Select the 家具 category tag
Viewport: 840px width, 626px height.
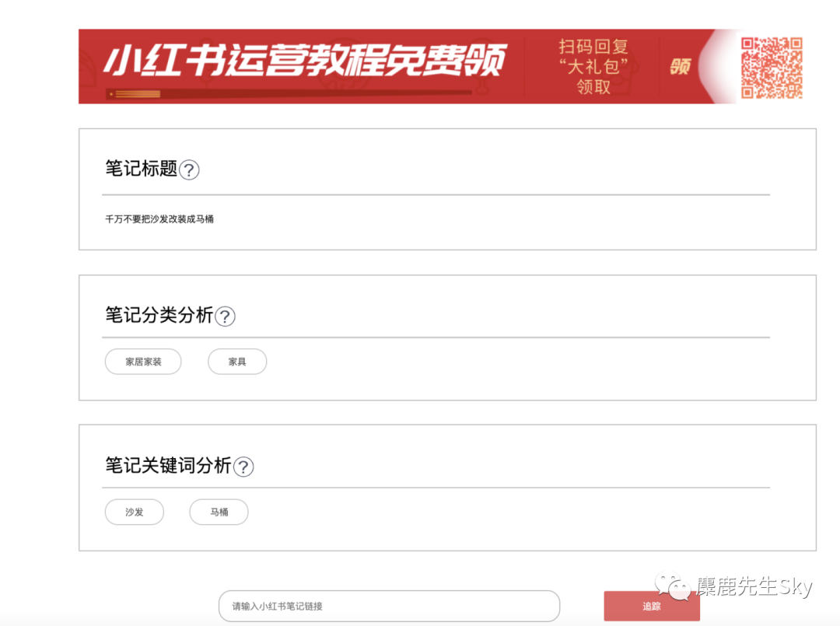(237, 362)
